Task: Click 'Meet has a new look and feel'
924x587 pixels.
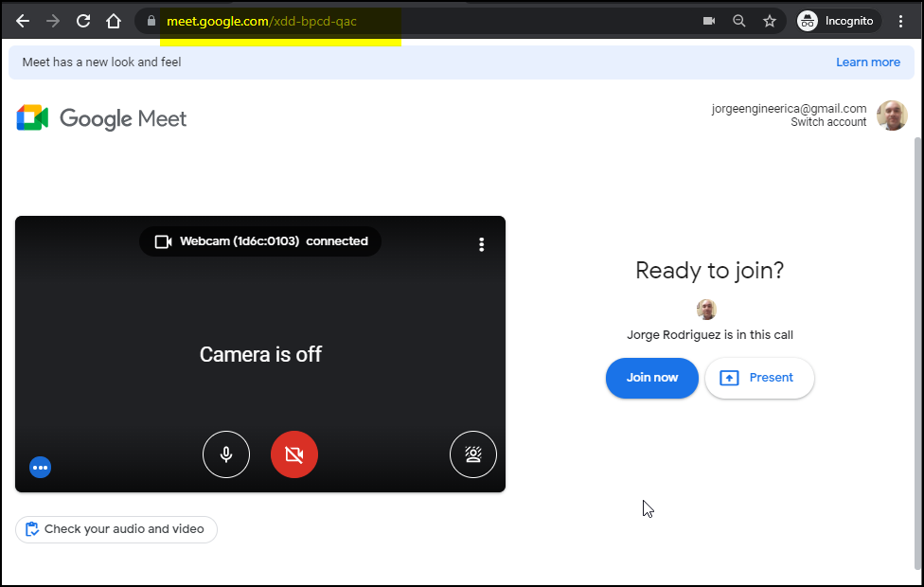Action: coord(101,62)
